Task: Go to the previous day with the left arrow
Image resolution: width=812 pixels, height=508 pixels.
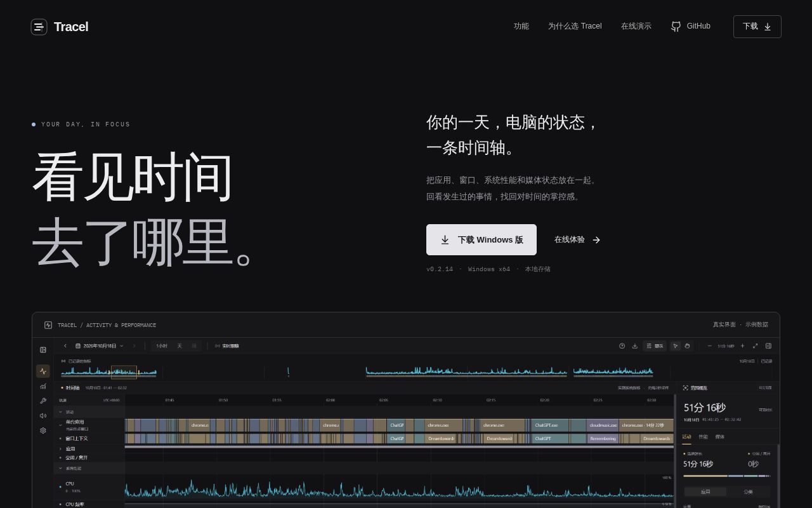Action: [65, 346]
